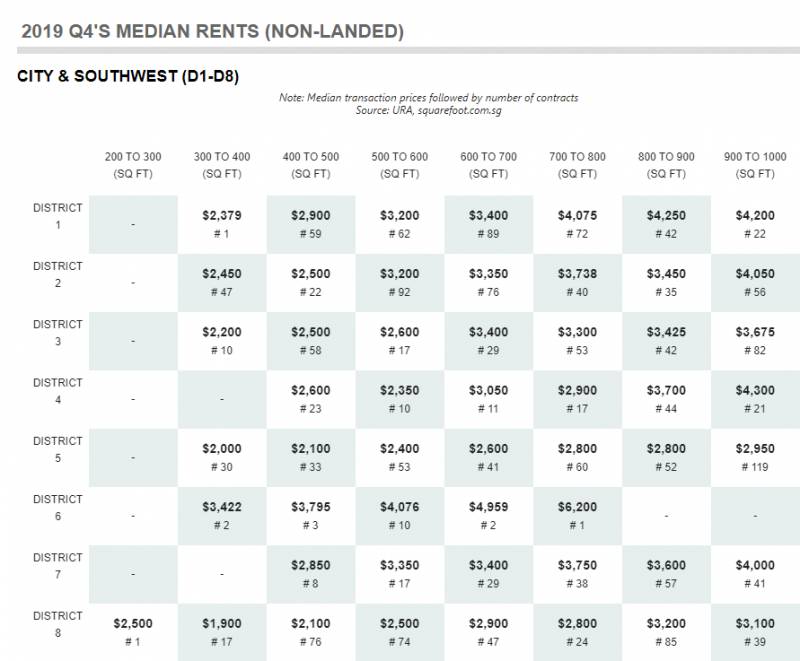The height and width of the screenshot is (661, 800).
Task: Select the DISTRICT 1 row label
Action: click(x=58, y=216)
